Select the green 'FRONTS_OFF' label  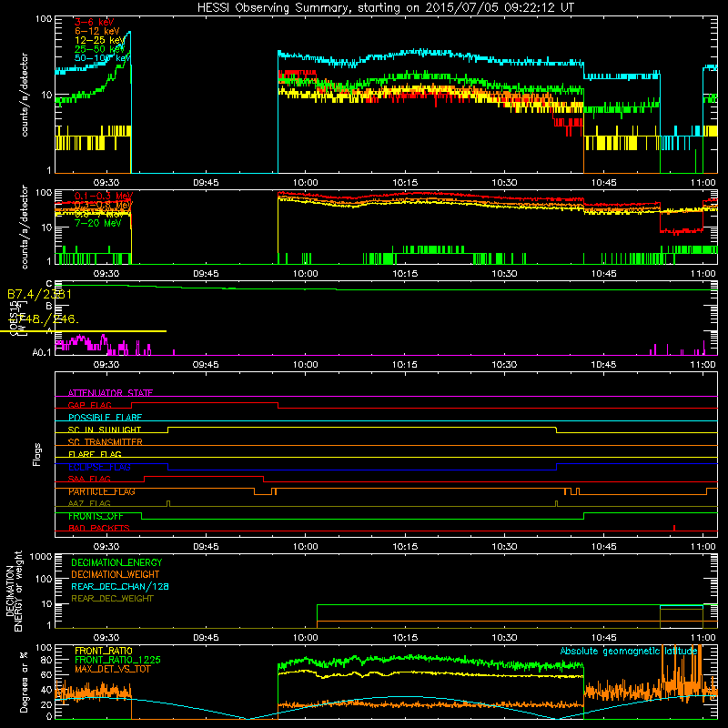96,516
